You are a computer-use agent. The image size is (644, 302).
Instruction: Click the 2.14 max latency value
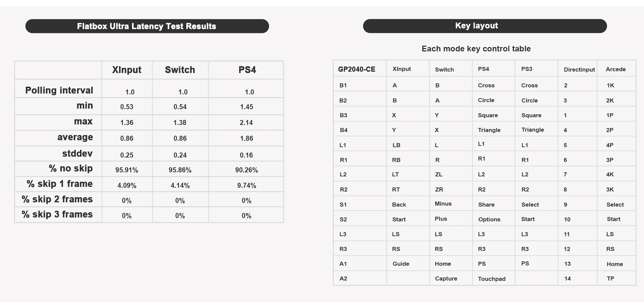[246, 123]
